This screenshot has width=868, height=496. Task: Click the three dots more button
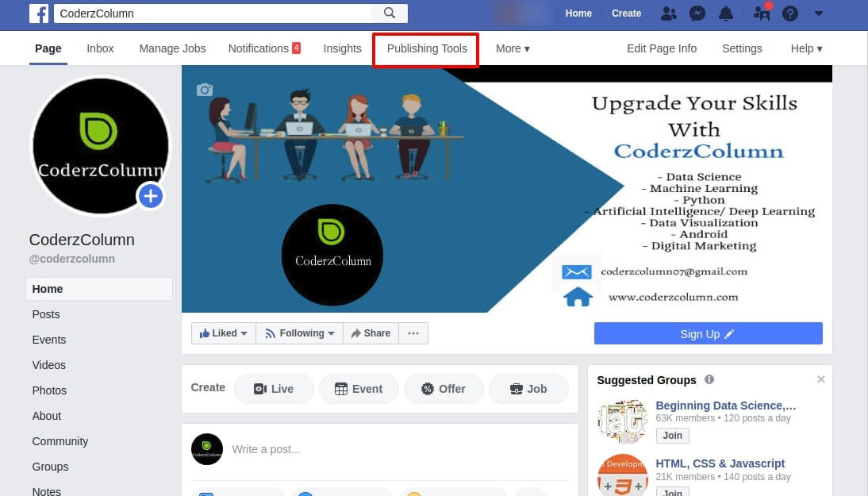[x=413, y=333]
